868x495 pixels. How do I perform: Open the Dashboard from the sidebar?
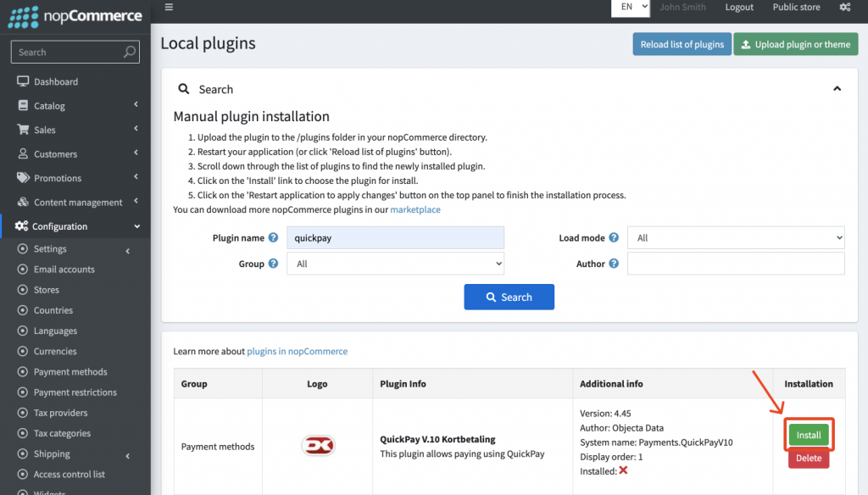pyautogui.click(x=23, y=81)
